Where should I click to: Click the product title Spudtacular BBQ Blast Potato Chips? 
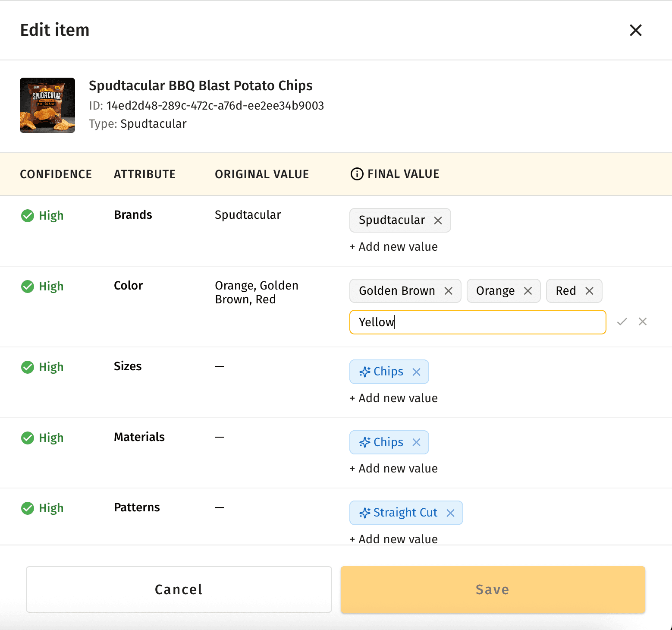click(x=201, y=85)
